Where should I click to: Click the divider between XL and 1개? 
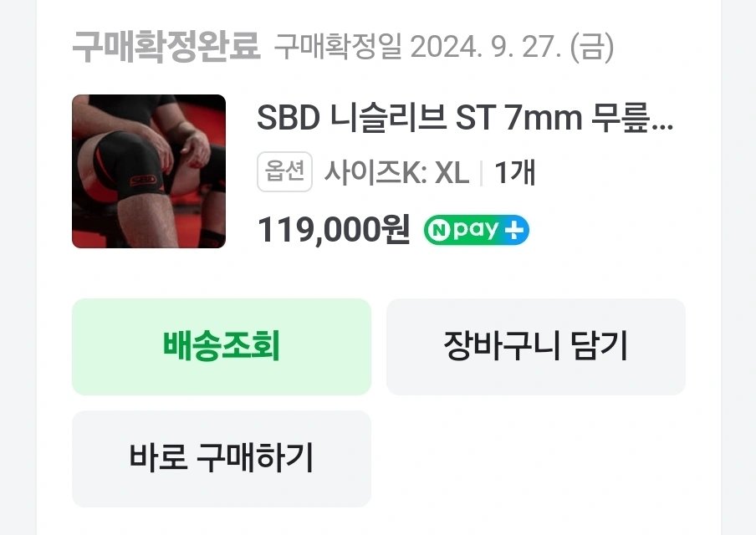[x=482, y=173]
